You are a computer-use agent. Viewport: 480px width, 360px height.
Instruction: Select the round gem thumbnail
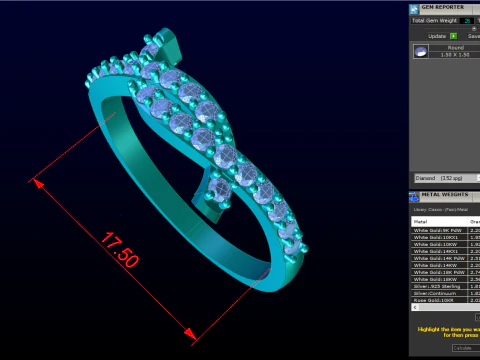point(421,52)
